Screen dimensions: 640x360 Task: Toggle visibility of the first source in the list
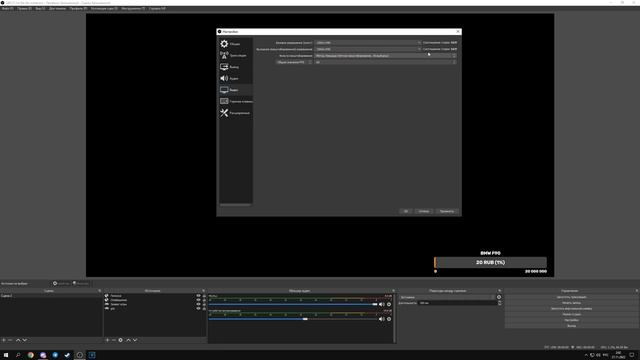tap(198, 296)
